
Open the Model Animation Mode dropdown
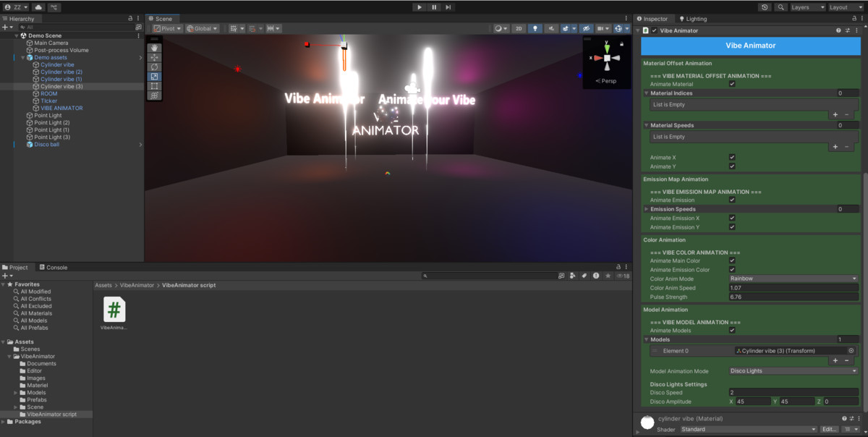point(793,371)
